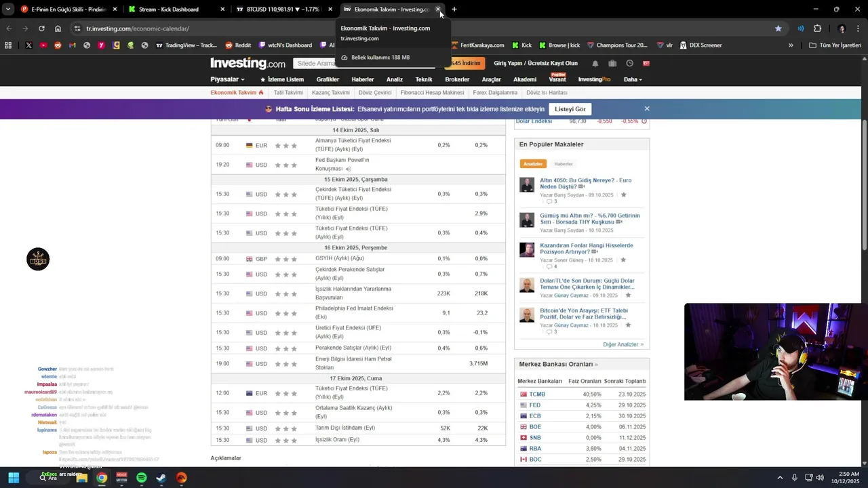868x488 pixels.
Task: Open the notifications bell in Investing header
Action: 595,63
